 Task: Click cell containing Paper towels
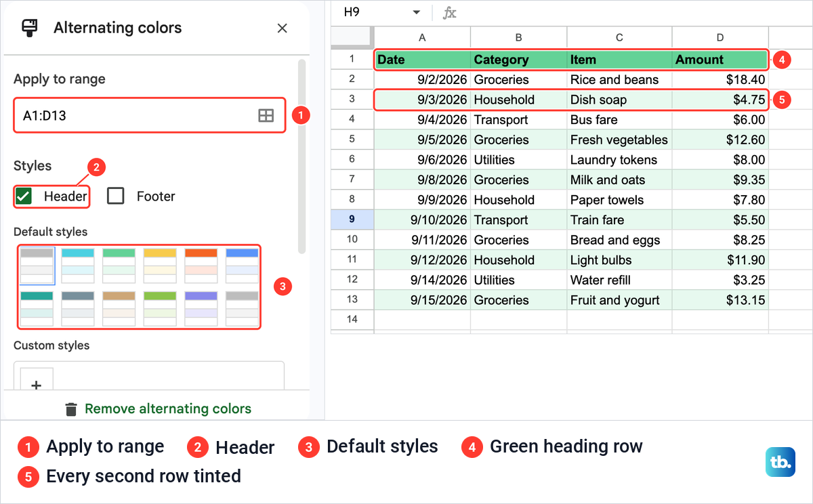(619, 200)
